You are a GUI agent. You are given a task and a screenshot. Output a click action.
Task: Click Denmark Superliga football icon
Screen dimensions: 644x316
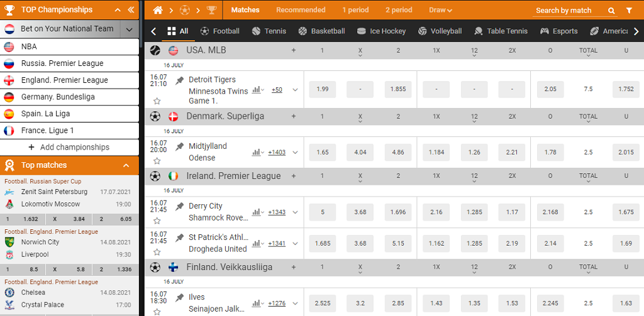pos(155,117)
